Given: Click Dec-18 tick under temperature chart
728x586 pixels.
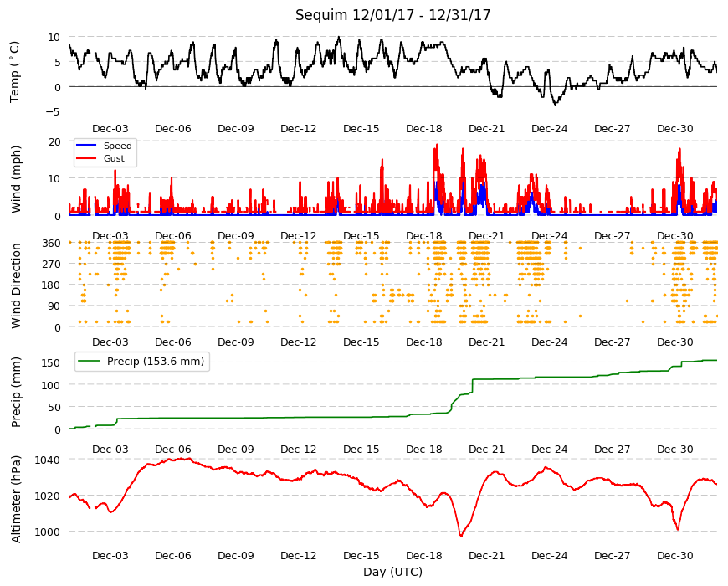Looking at the screenshot, I should pyautogui.click(x=424, y=129).
